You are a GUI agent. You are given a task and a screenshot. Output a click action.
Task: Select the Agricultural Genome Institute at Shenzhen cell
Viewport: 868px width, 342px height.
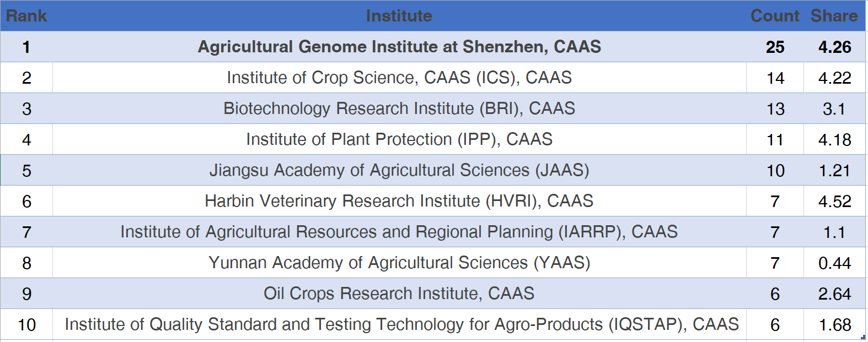coord(399,47)
